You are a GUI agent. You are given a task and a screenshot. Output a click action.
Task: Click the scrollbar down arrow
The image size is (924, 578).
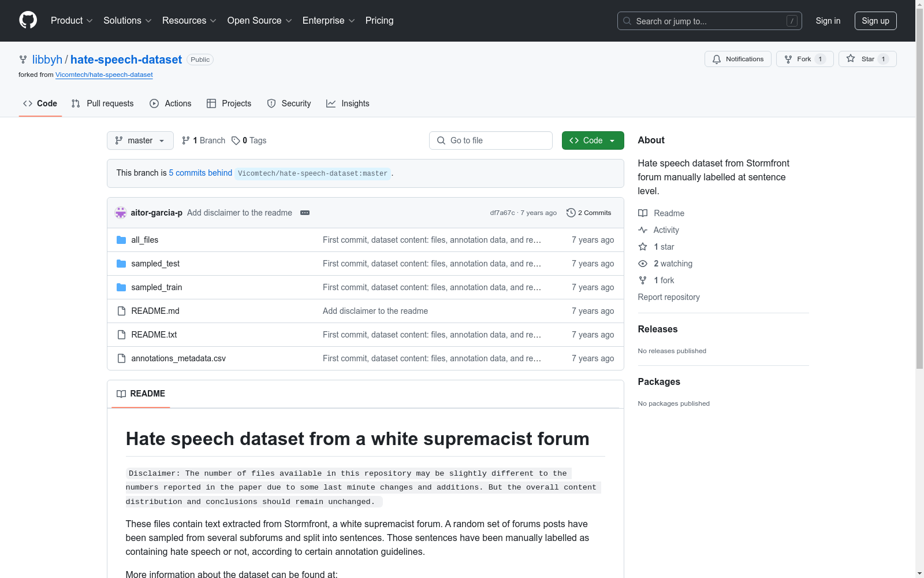(x=919, y=573)
